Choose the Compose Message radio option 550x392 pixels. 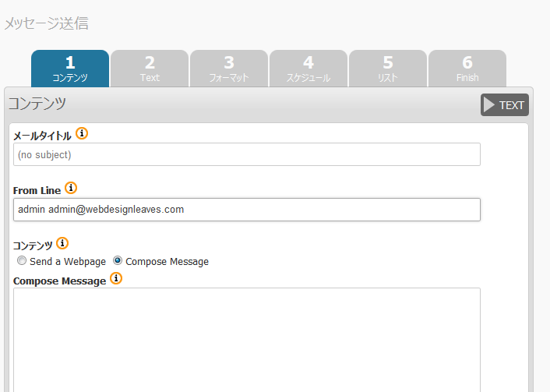pyautogui.click(x=118, y=261)
